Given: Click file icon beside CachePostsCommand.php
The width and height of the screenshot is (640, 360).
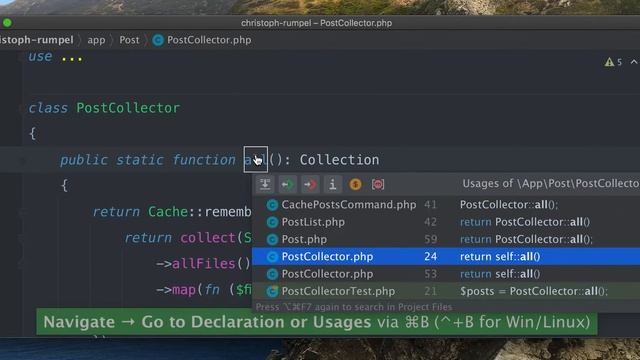Looking at the screenshot, I should (272, 205).
